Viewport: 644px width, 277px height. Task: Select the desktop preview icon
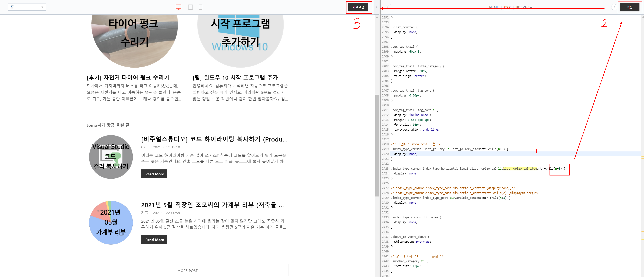[x=178, y=7]
